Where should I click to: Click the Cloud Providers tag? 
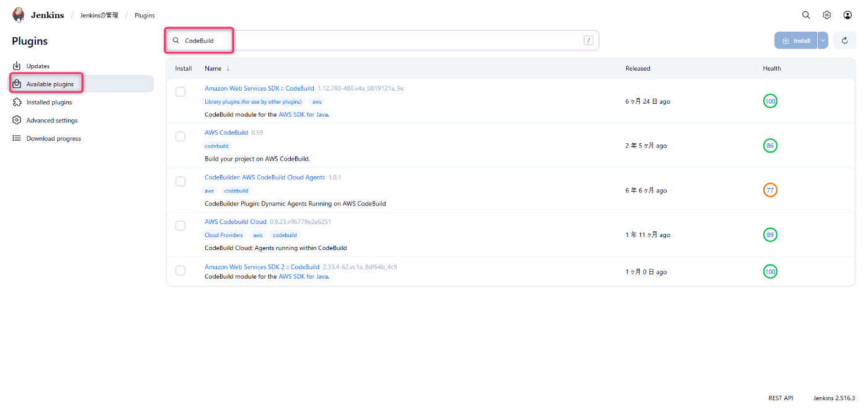tap(223, 235)
